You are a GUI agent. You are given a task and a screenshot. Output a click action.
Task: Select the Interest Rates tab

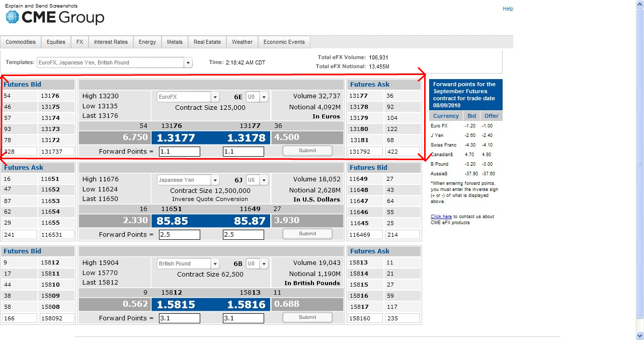(111, 42)
